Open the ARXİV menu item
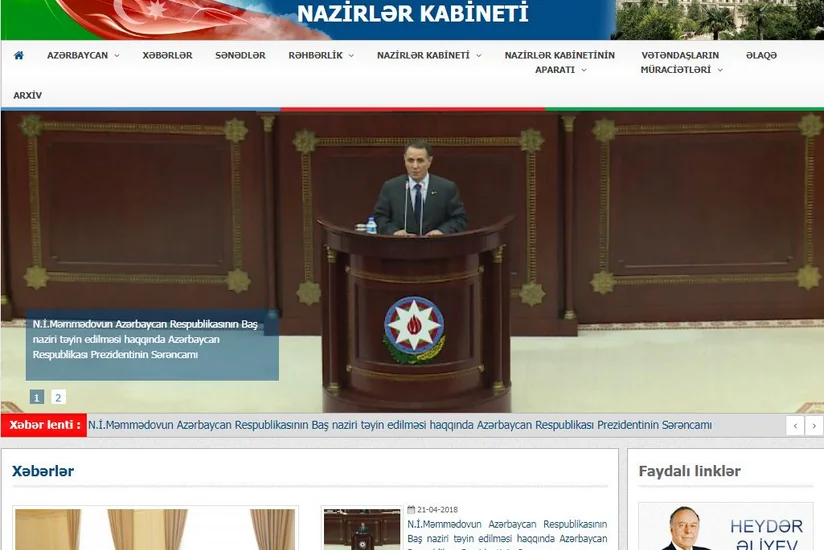 pos(27,96)
